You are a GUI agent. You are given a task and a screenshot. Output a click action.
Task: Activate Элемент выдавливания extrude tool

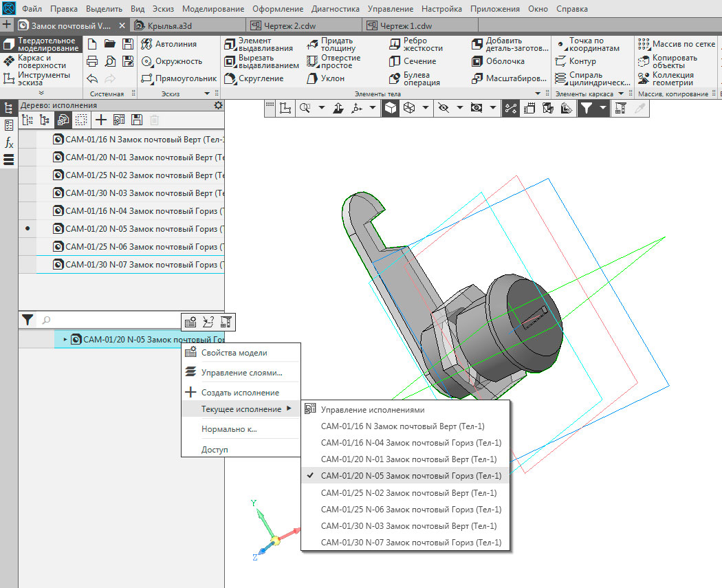point(259,44)
